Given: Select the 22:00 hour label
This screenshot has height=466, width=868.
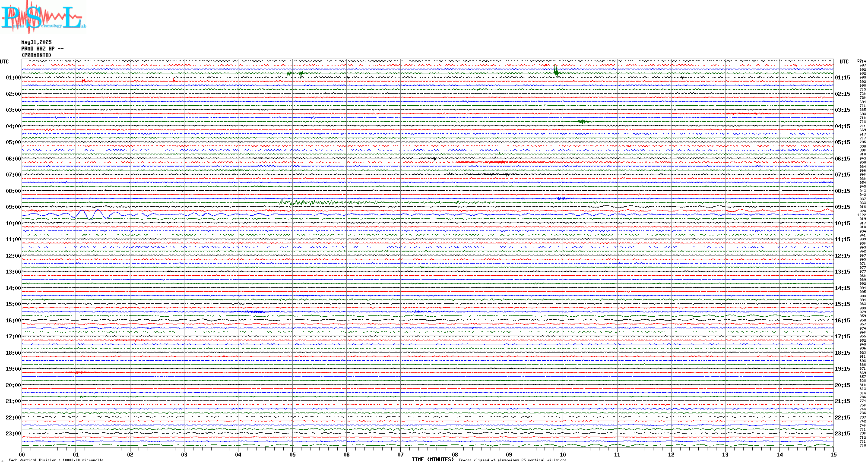Looking at the screenshot, I should (13, 418).
